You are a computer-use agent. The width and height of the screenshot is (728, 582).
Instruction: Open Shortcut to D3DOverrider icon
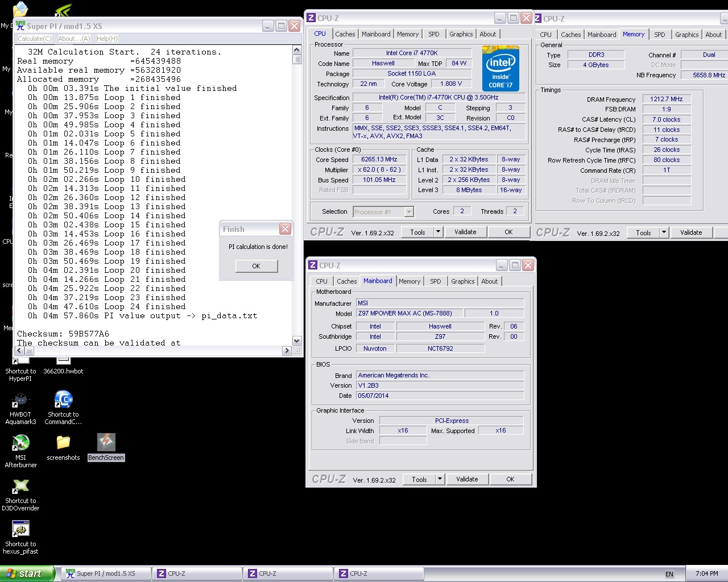tap(20, 494)
